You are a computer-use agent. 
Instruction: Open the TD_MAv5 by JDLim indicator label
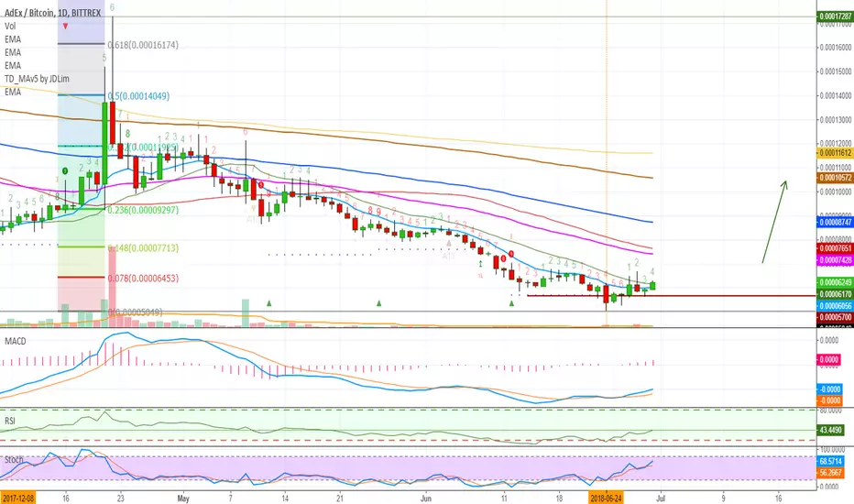[x=37, y=79]
